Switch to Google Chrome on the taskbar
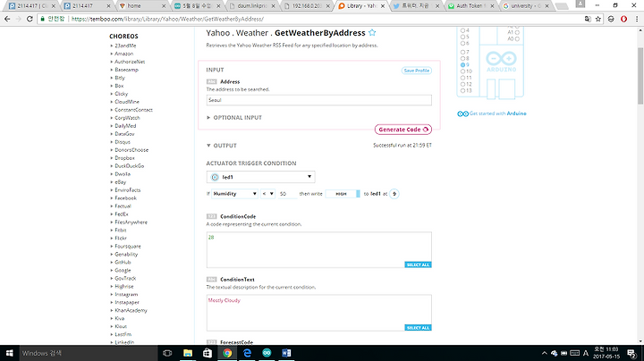This screenshot has width=644, height=361. (x=227, y=353)
